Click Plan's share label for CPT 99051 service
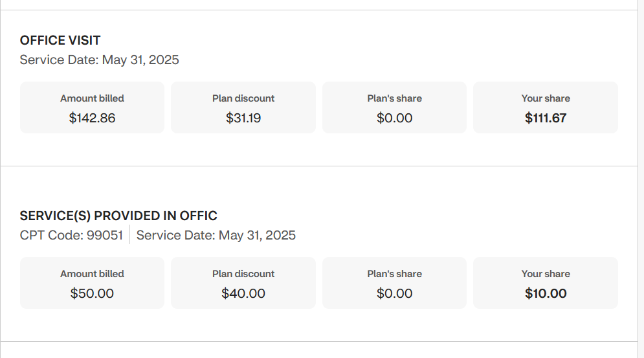This screenshot has height=358, width=644. [394, 274]
